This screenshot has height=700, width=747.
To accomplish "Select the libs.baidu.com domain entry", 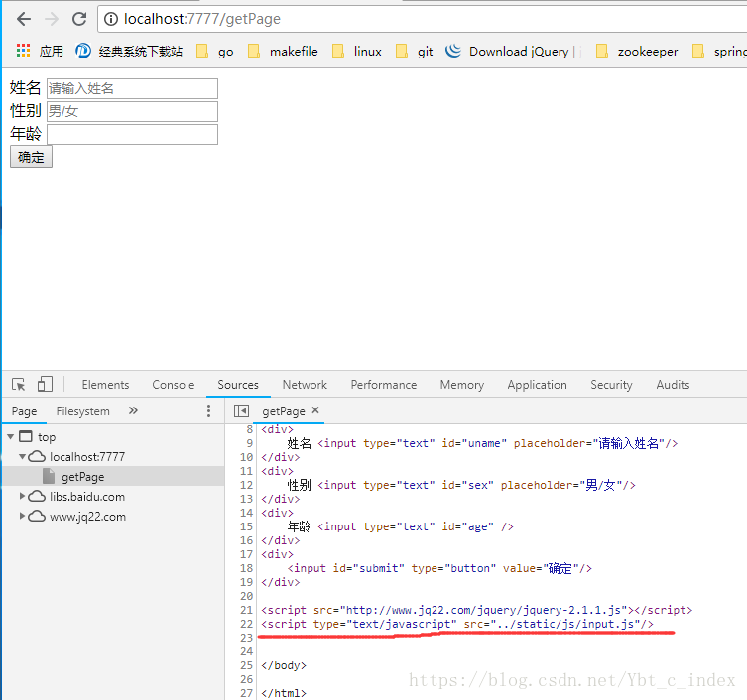I will pos(87,497).
